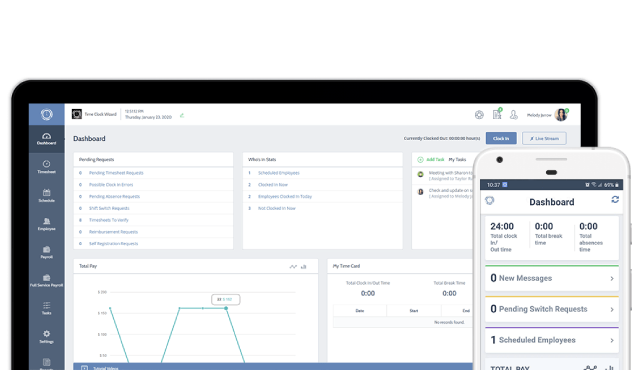
Task: Open the notifications document icon in header
Action: coord(497,115)
